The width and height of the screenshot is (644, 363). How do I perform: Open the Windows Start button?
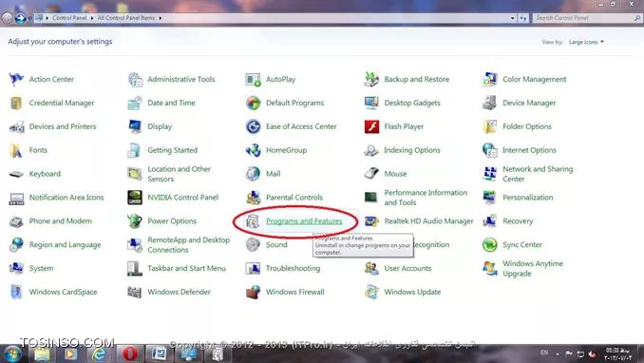[x=11, y=353]
